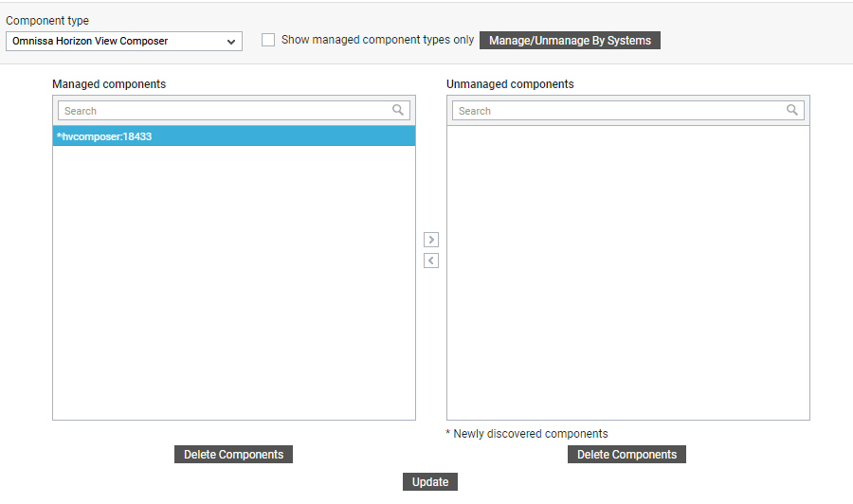Click the Unmanaged components search magnifier icon

click(x=792, y=111)
